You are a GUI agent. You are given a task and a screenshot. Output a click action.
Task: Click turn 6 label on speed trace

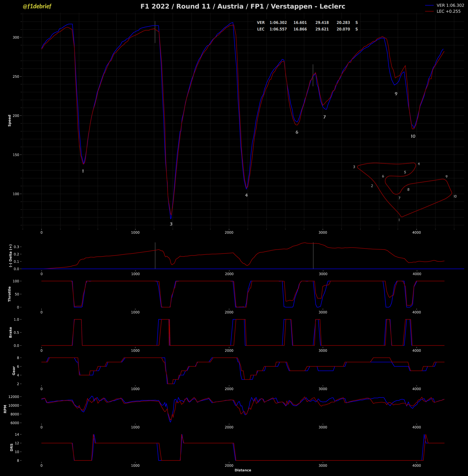[x=297, y=132]
